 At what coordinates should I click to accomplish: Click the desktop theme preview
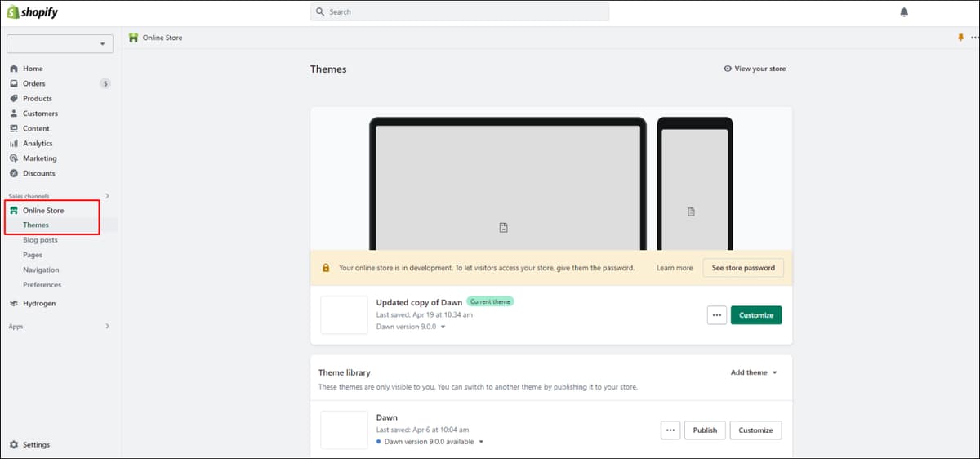507,184
